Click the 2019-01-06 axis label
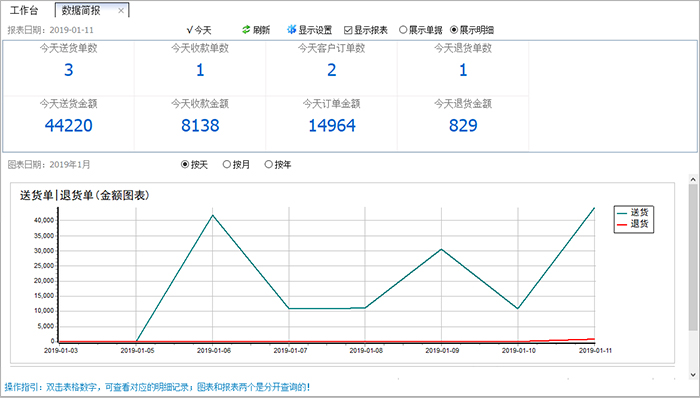 [x=214, y=351]
